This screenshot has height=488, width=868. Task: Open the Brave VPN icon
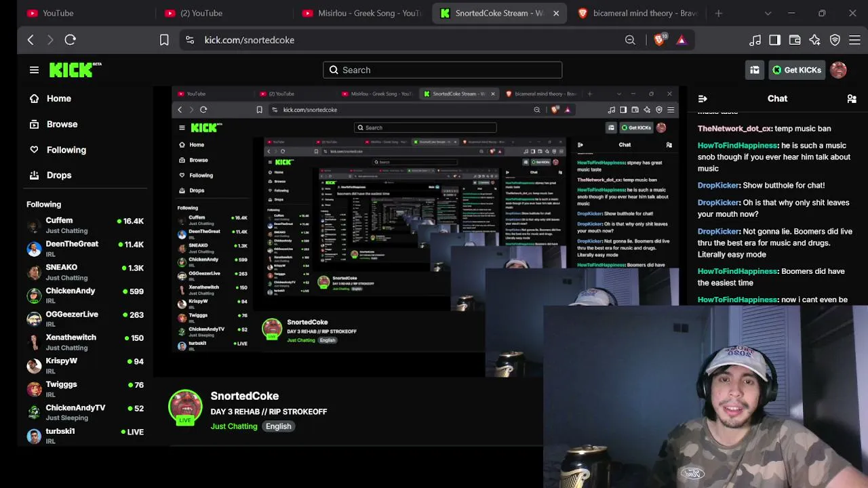click(835, 40)
